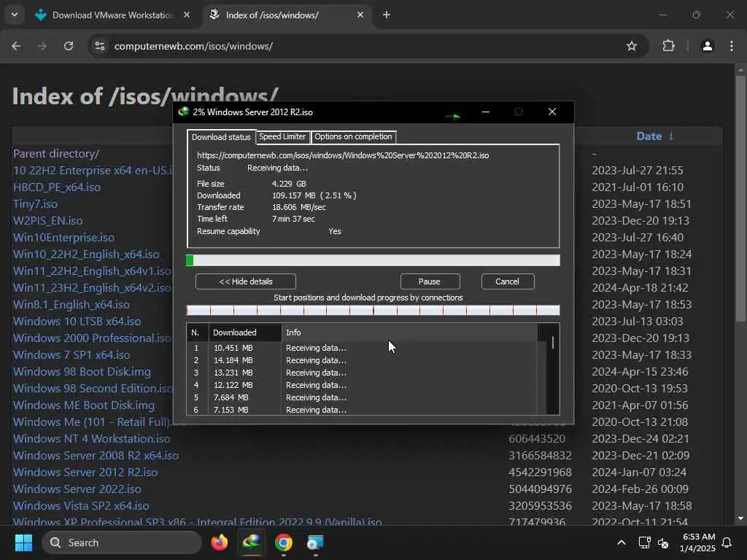Open site information icon in address bar

(x=100, y=46)
